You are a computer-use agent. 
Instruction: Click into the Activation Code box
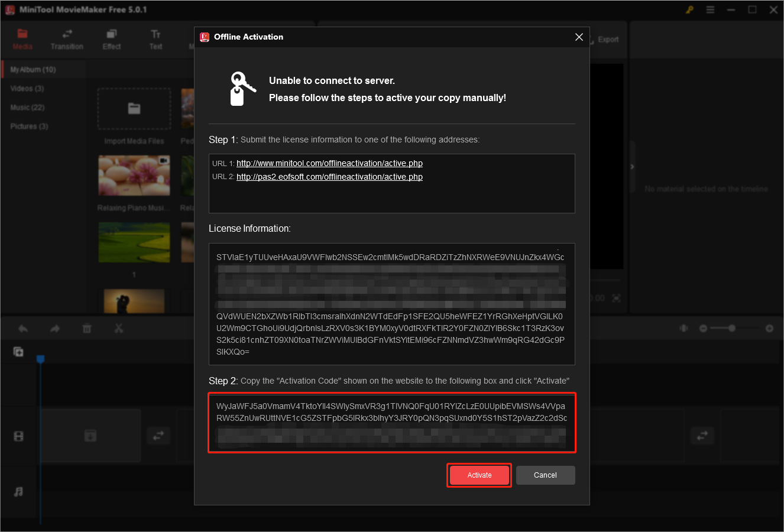pos(392,423)
